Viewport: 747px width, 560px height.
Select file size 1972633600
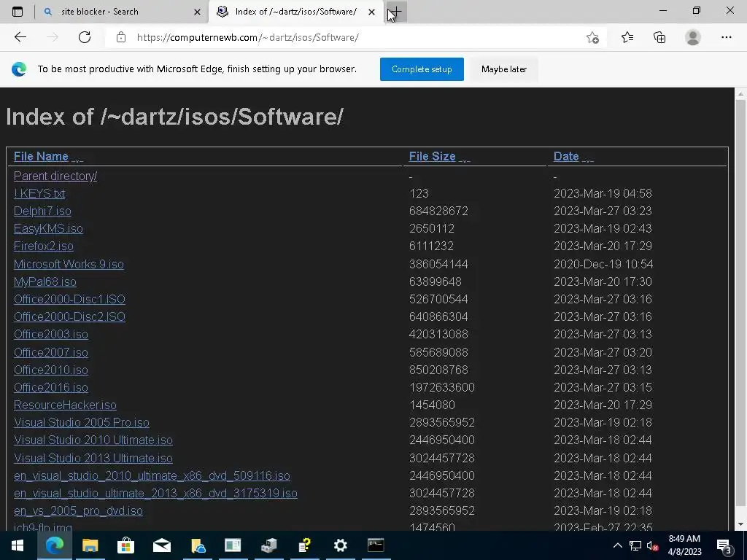pos(441,388)
